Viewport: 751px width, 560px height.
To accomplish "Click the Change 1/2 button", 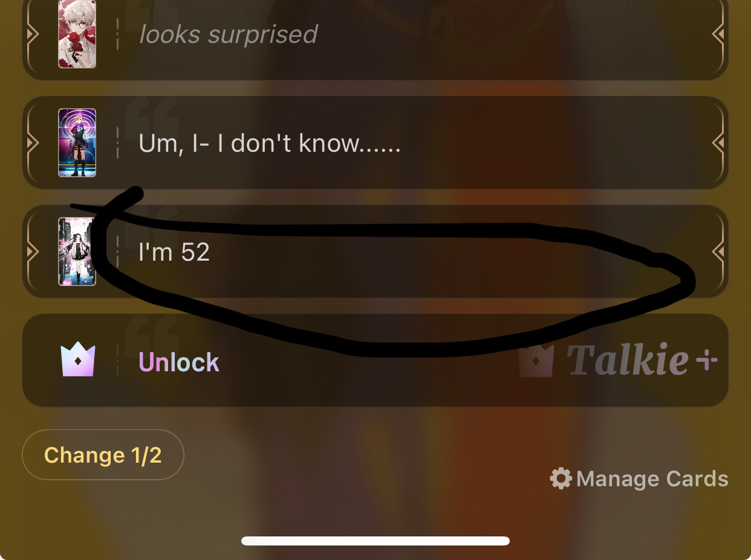I will tap(103, 455).
